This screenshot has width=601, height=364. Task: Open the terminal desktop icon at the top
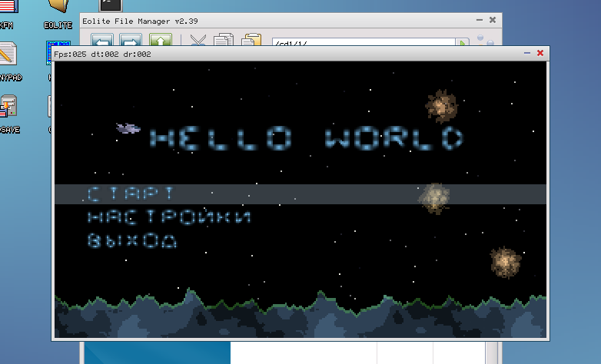click(111, 5)
